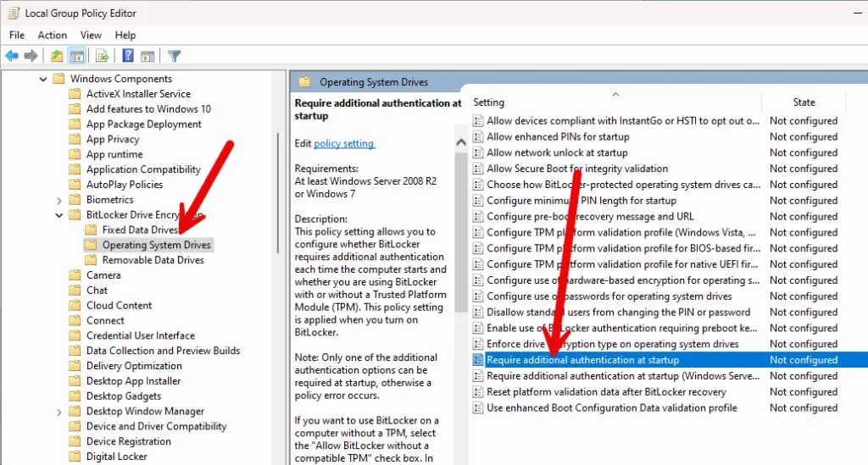
Task: Select Desktop Gadgets in tree
Action: coord(124,396)
